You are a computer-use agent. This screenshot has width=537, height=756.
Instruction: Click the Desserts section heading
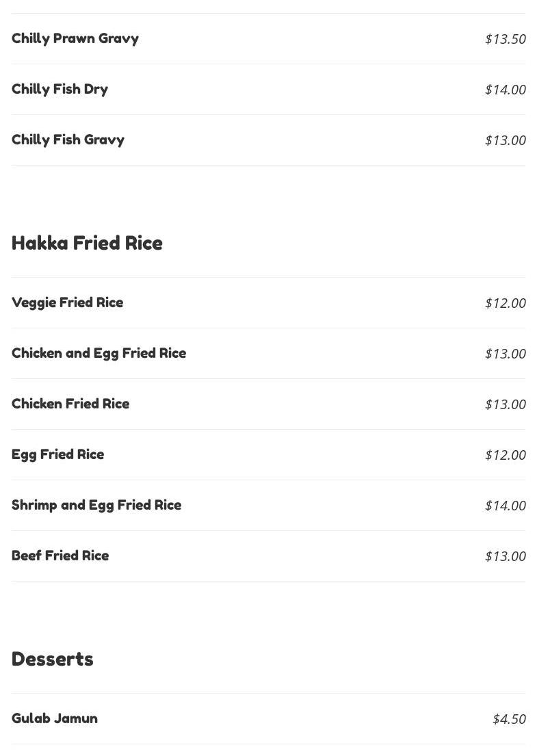[52, 659]
